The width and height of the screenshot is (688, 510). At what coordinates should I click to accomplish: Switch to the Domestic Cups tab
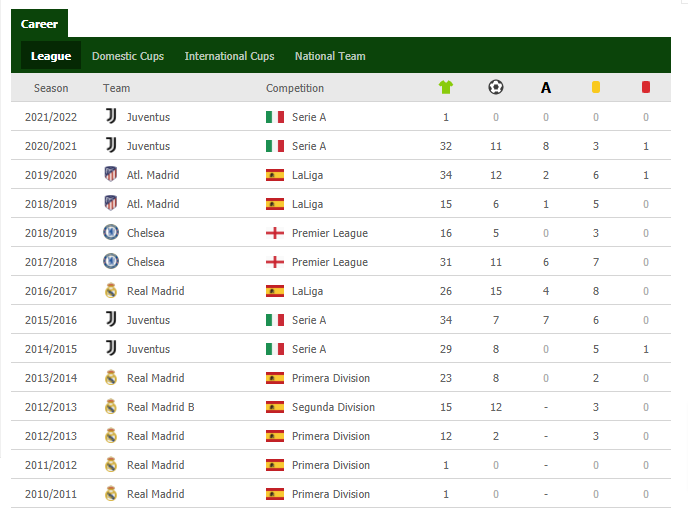coord(128,56)
